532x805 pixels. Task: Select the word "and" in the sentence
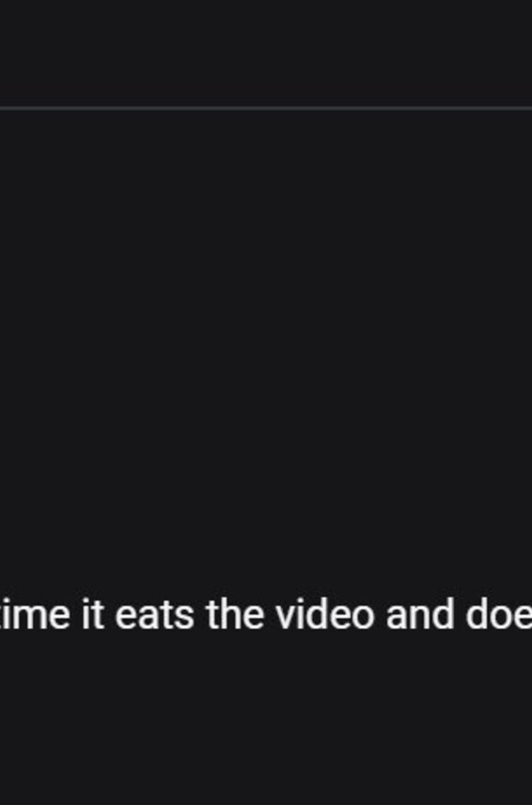[x=421, y=613]
